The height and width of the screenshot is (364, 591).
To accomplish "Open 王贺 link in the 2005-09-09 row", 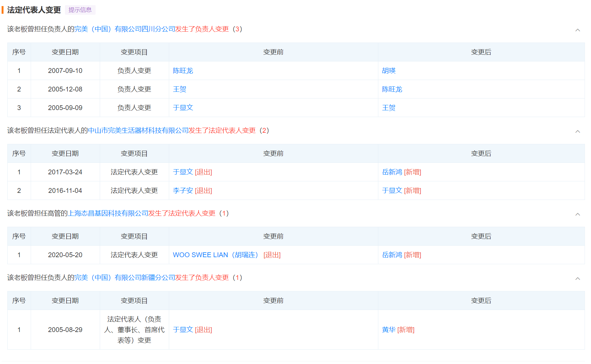I will (389, 108).
